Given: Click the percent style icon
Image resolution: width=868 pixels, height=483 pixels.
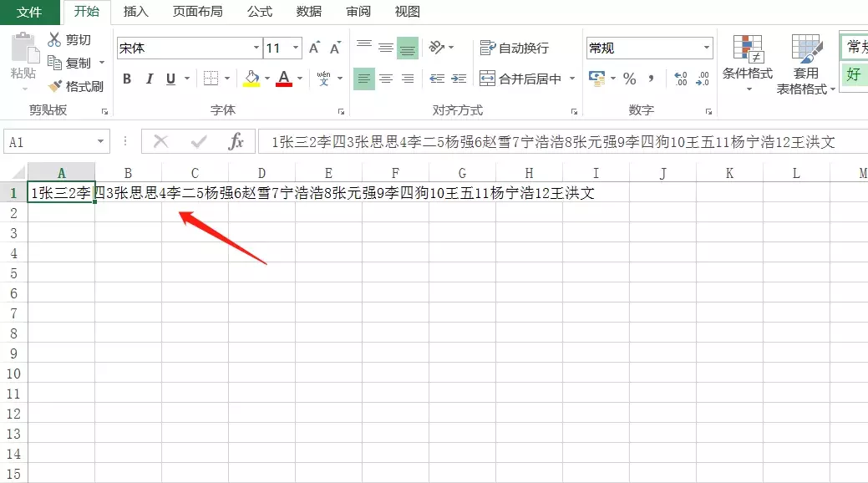Looking at the screenshot, I should (x=630, y=79).
